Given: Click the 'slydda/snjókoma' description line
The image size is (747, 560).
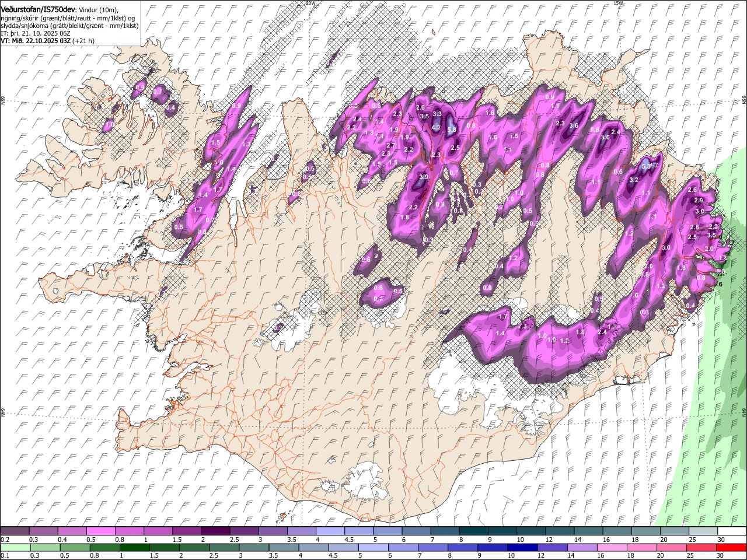Looking at the screenshot, I should [69, 26].
